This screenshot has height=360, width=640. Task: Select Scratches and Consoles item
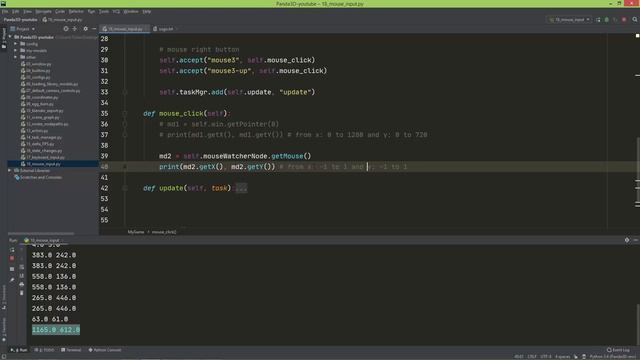coord(38,178)
